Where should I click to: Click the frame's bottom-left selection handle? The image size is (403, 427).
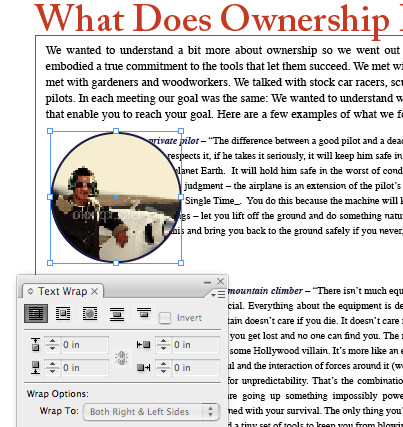pyautogui.click(x=50, y=263)
